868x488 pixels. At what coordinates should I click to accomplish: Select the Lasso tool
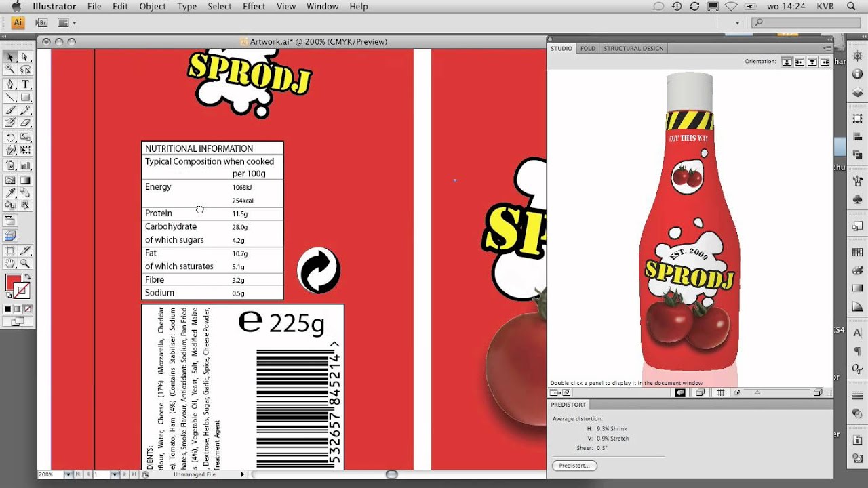pos(25,69)
